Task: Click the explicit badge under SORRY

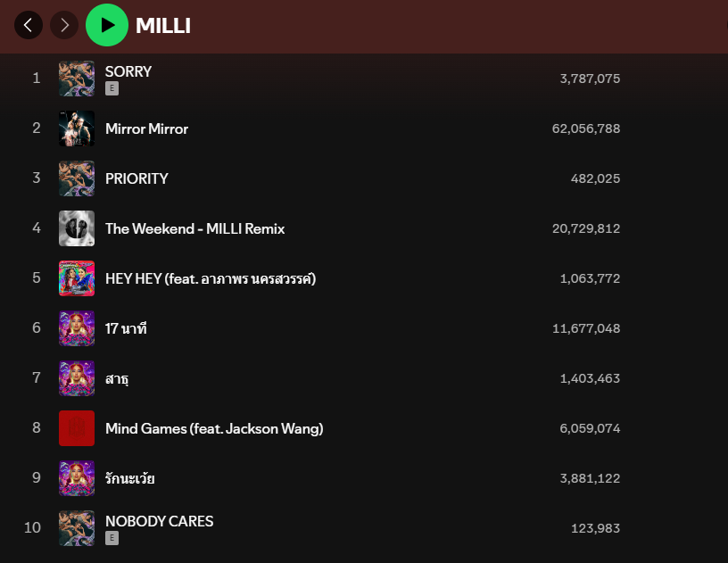Action: click(x=112, y=88)
